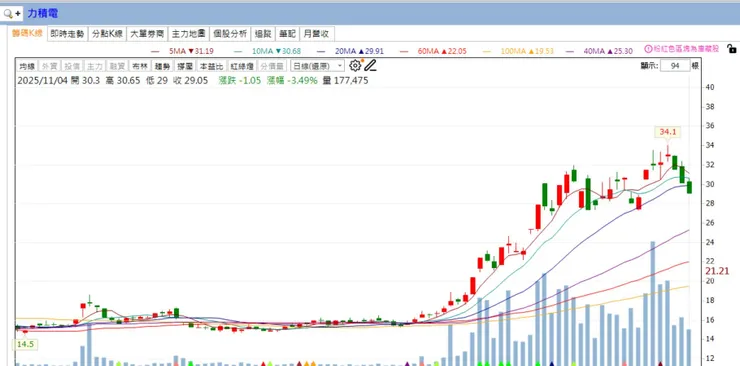The width and height of the screenshot is (740, 366).
Task: Click the 力積電 stock name title
Action: (42, 14)
